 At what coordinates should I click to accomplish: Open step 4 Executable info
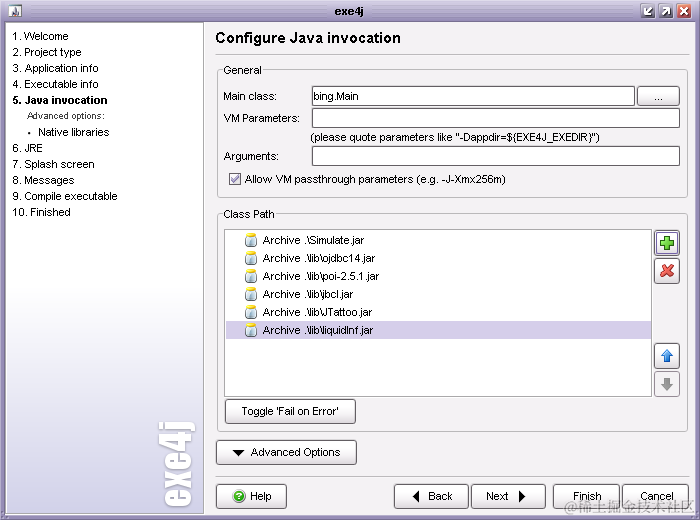click(x=55, y=84)
